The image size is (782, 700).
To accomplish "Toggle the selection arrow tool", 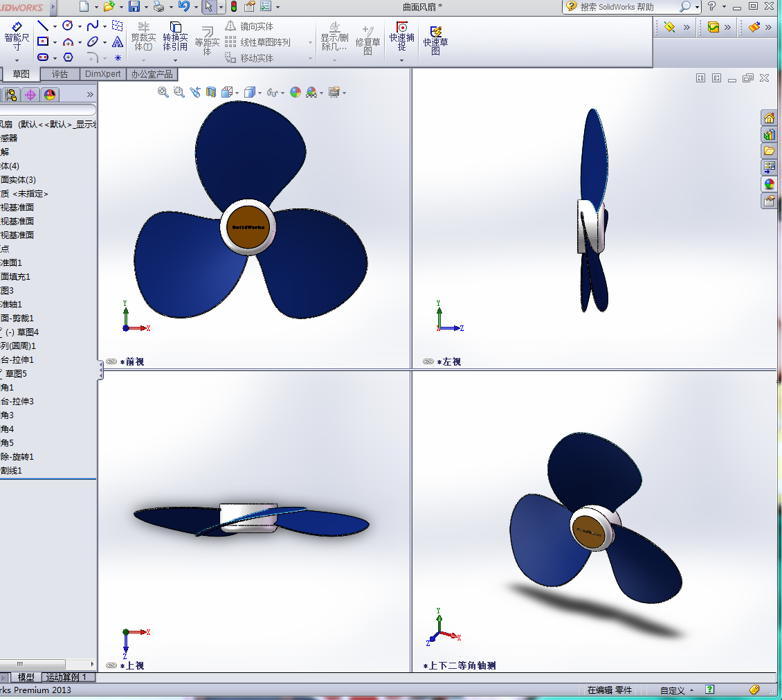I will [208, 6].
